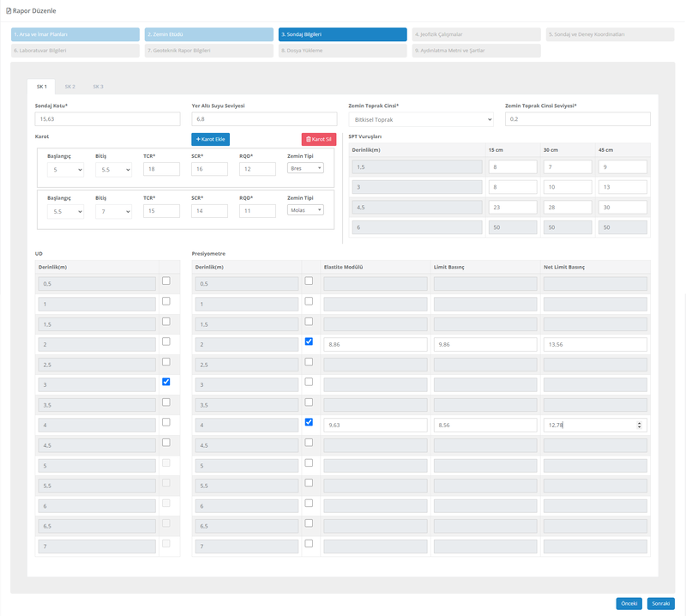Click the red Karot Sil button
The width and height of the screenshot is (686, 616).
tap(318, 139)
